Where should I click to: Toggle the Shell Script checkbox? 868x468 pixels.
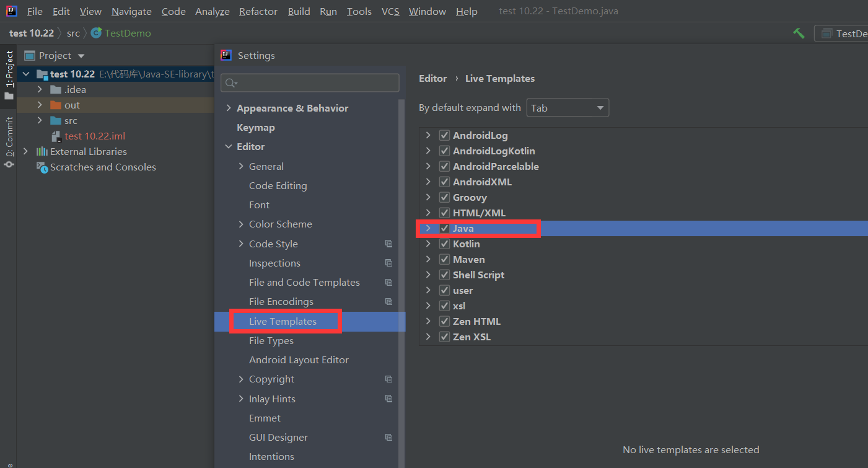[444, 275]
